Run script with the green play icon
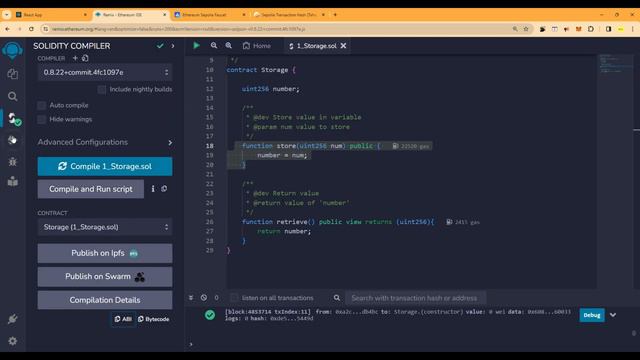 [196, 46]
